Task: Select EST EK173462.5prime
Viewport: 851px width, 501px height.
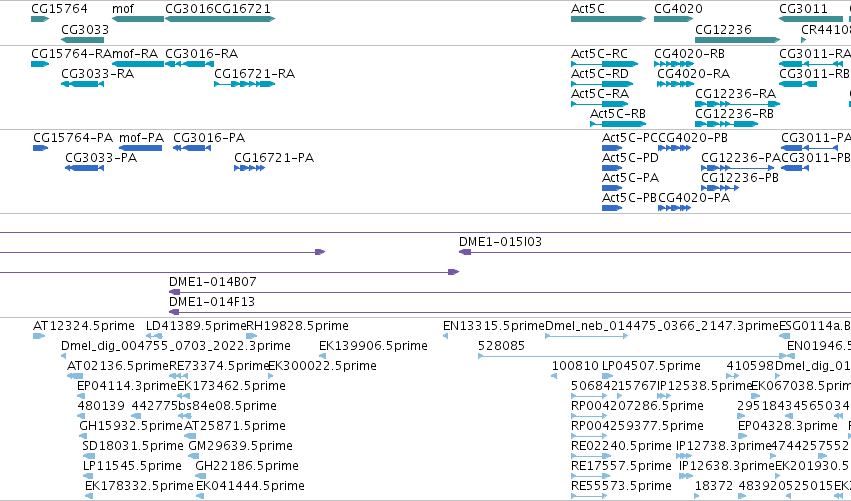Action: point(231,386)
